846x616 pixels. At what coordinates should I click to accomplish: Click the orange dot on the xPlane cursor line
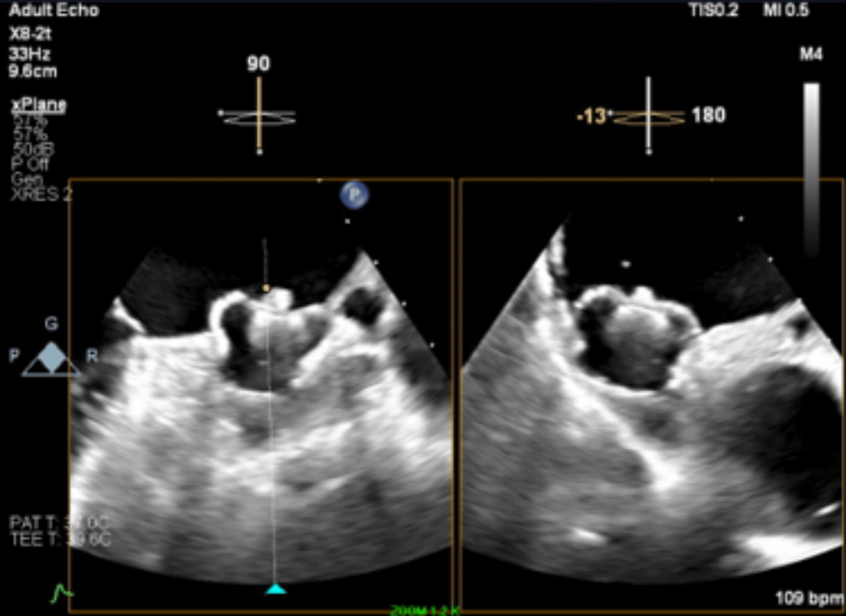[266, 288]
